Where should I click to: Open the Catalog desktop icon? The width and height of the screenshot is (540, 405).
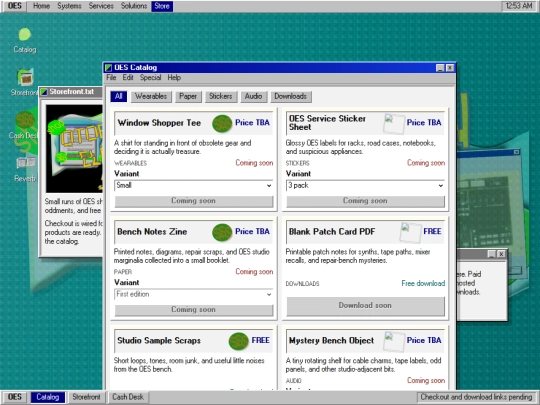coord(24,41)
